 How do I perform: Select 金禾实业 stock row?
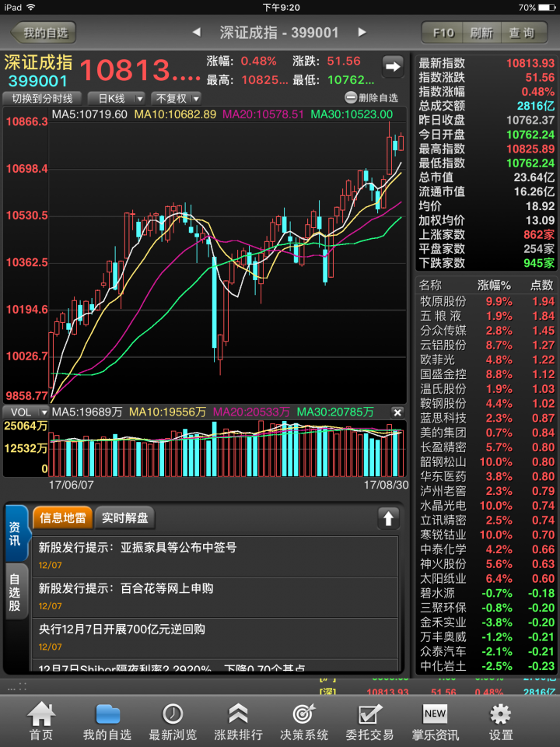pyautogui.click(x=487, y=622)
